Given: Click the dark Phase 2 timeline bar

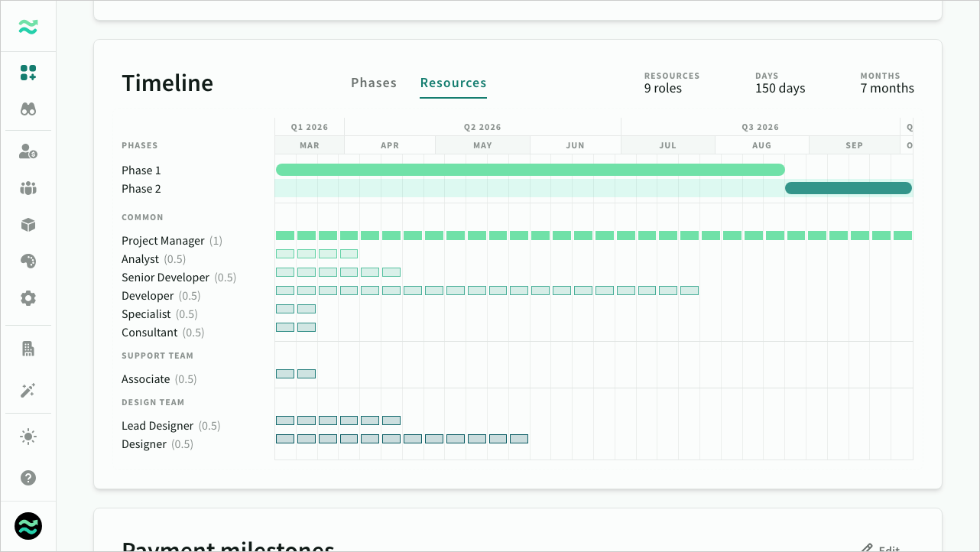Looking at the screenshot, I should pos(848,188).
